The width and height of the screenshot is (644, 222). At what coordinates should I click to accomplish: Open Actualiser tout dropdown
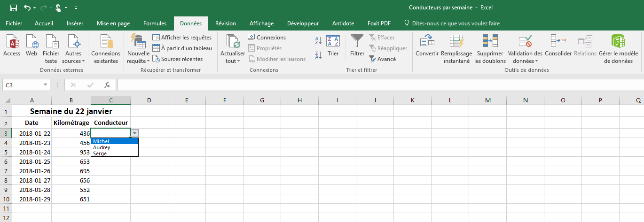point(233,49)
